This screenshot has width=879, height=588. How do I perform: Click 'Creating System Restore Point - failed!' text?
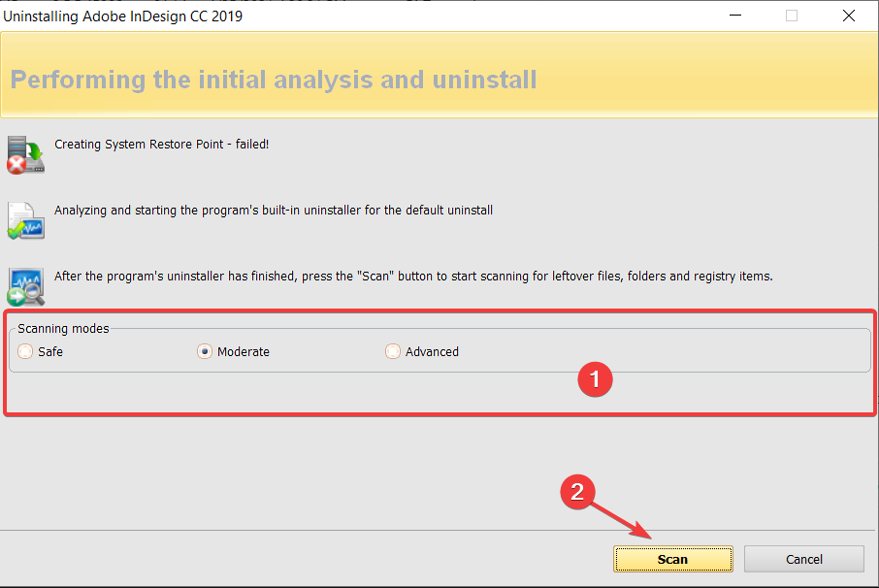[x=161, y=144]
